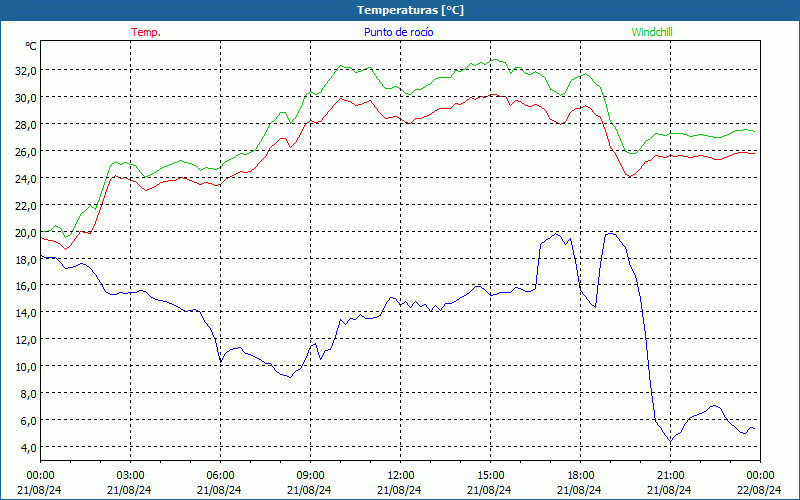Click the 24,0 y-axis value
This screenshot has width=800, height=500.
click(x=25, y=179)
